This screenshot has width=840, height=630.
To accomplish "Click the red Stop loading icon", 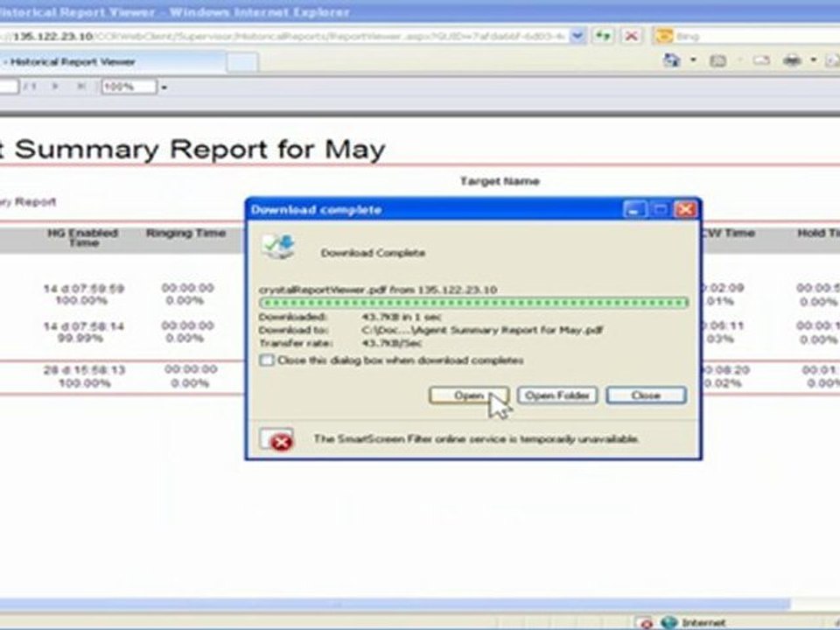I will tap(632, 36).
